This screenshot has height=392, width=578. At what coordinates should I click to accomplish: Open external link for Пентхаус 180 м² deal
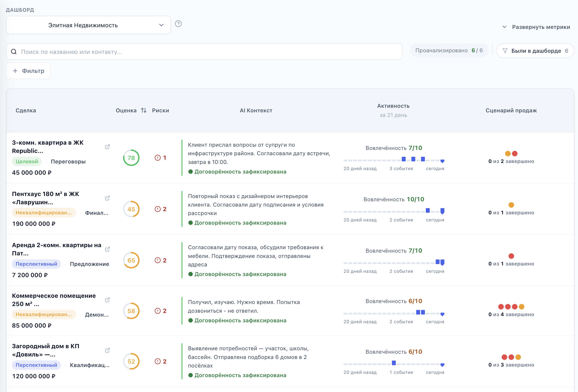(x=107, y=198)
